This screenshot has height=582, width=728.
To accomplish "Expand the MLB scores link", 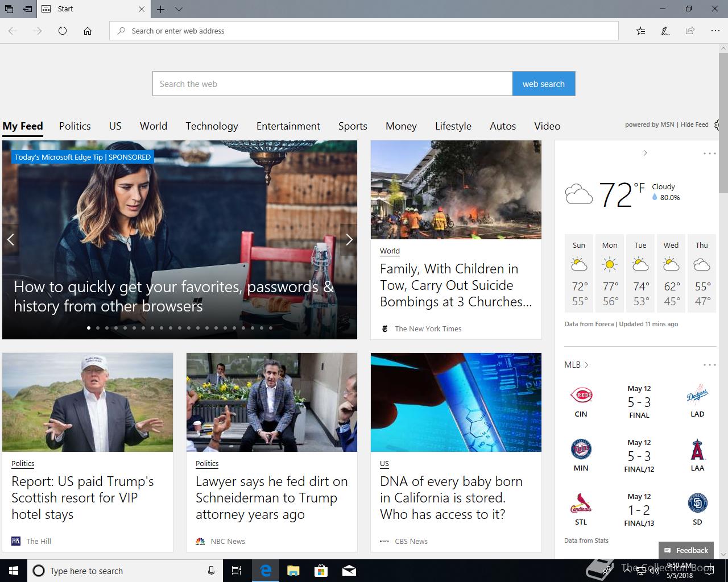I will tap(576, 365).
